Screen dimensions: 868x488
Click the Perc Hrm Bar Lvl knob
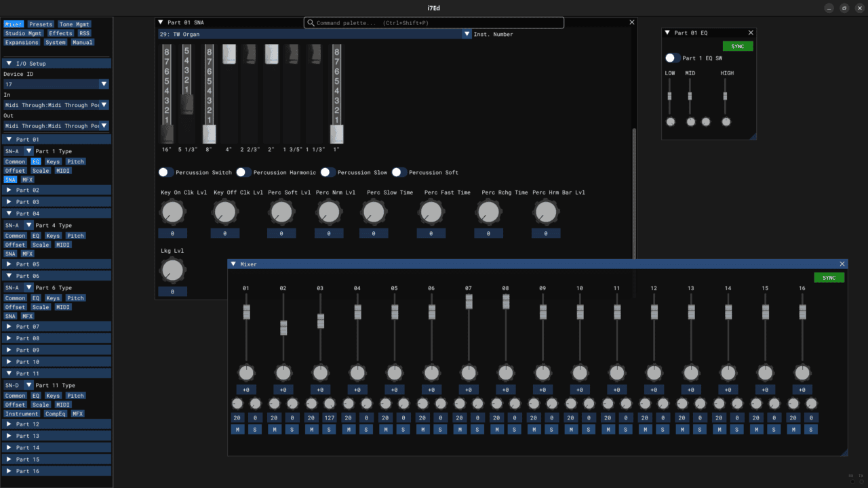(x=545, y=213)
